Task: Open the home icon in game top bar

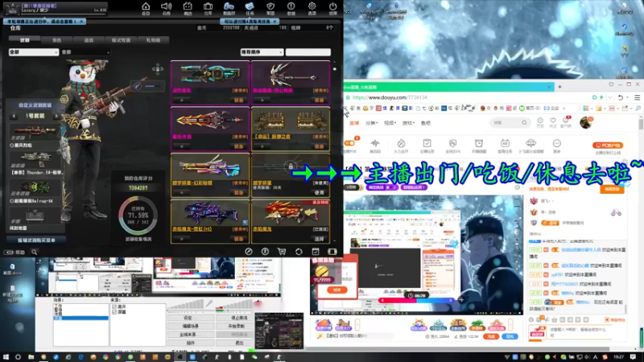Action: [x=146, y=8]
